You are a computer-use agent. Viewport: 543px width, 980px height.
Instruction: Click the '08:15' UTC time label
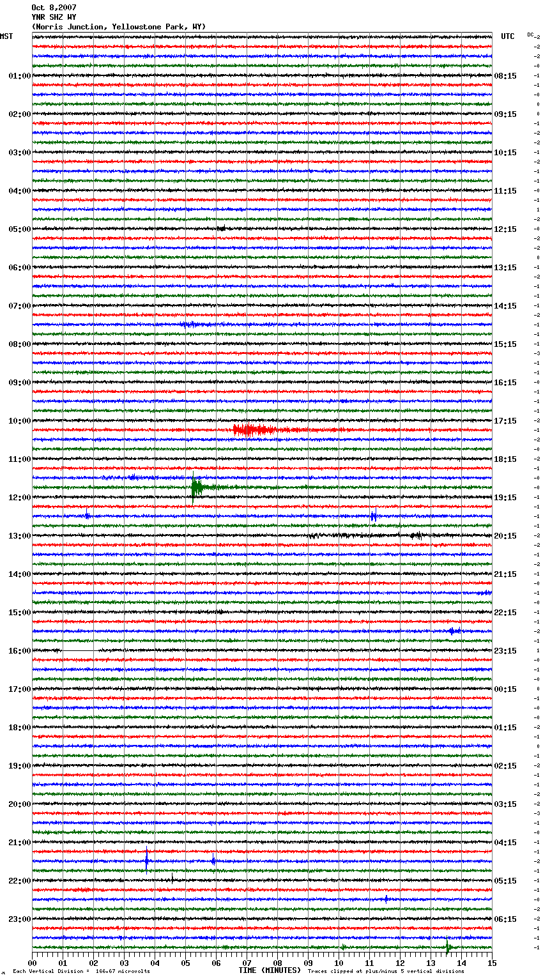pyautogui.click(x=505, y=76)
